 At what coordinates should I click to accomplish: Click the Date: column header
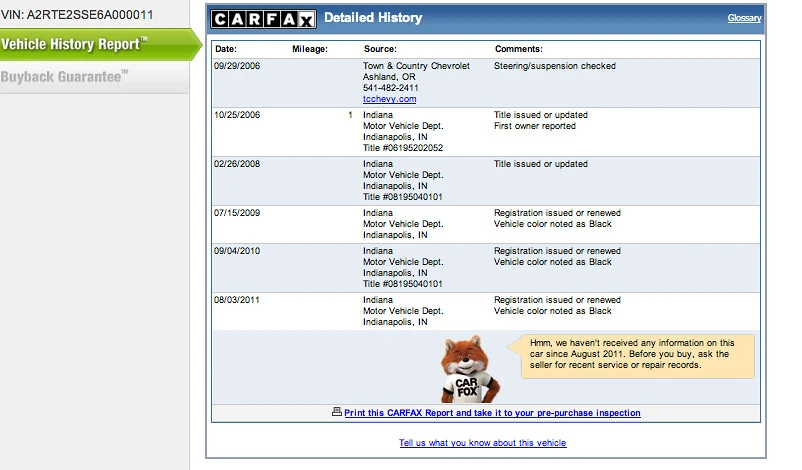[226, 49]
